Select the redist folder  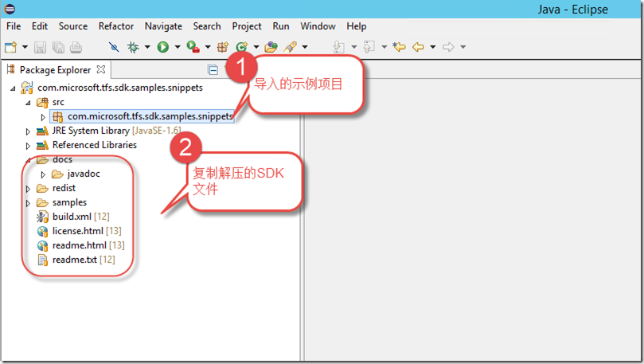point(64,188)
